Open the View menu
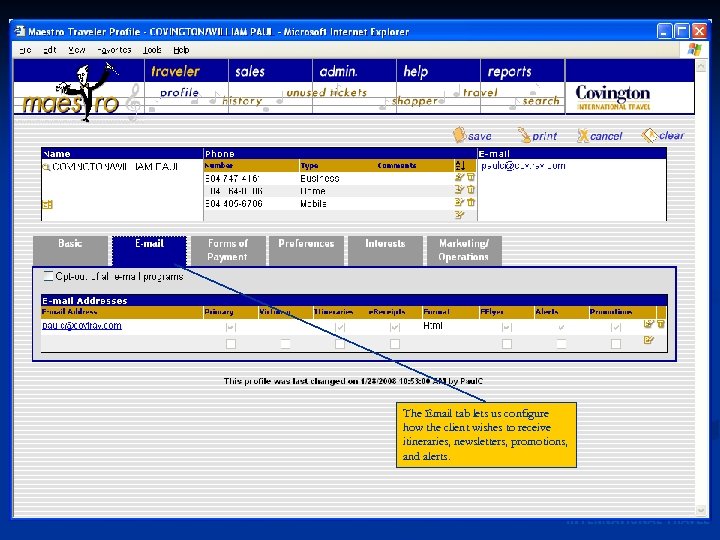This screenshot has height=540, width=720. pyautogui.click(x=77, y=50)
